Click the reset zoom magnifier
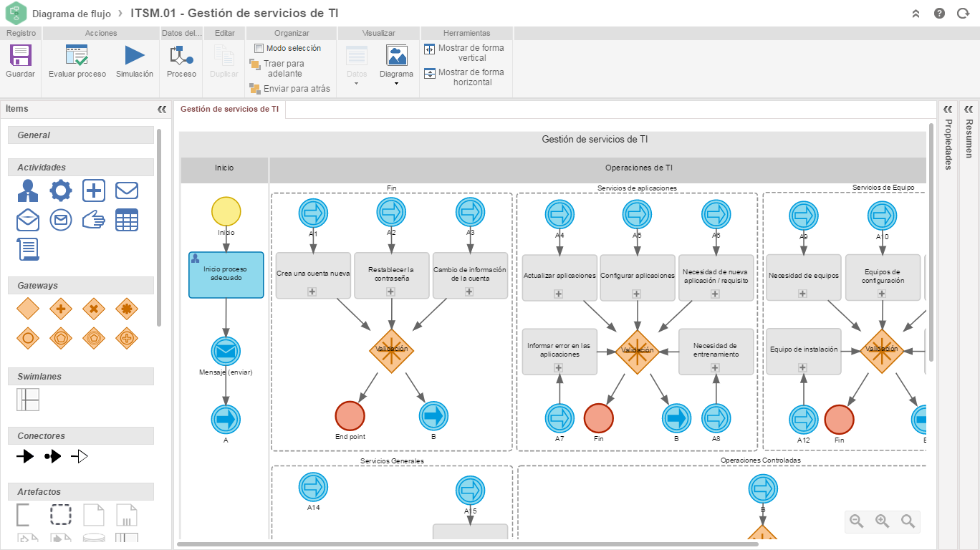The width and height of the screenshot is (980, 550). [908, 521]
